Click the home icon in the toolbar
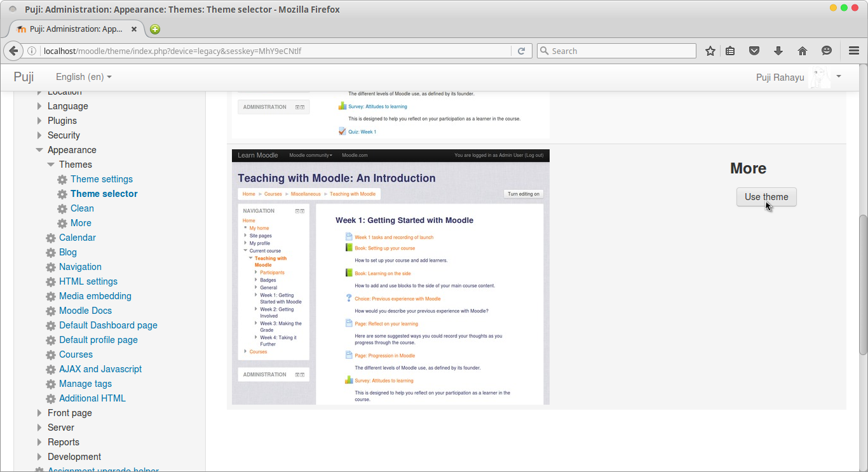 (x=803, y=51)
